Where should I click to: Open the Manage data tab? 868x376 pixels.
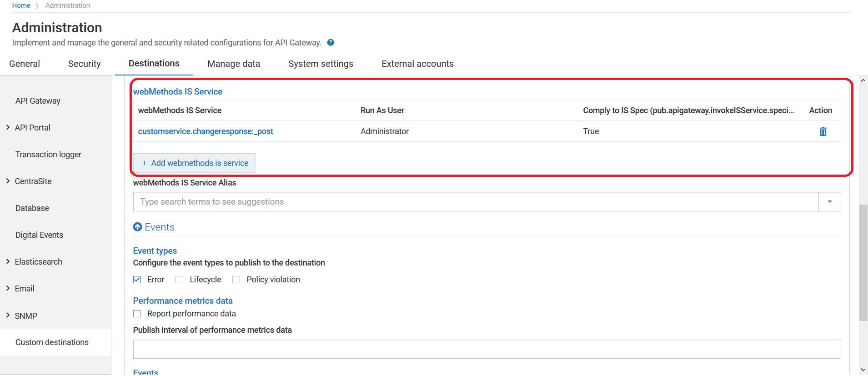click(234, 64)
